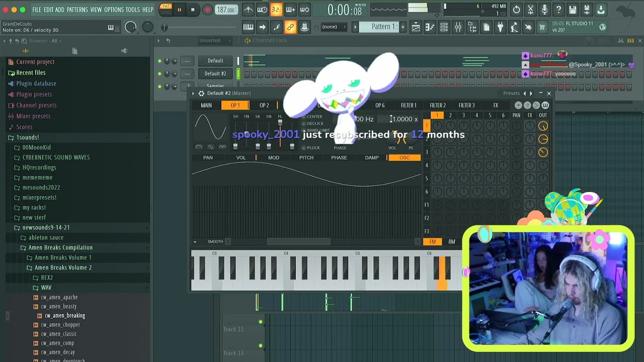644x362 pixels.
Task: Open the channel rack view icon
Action: [x=444, y=27]
